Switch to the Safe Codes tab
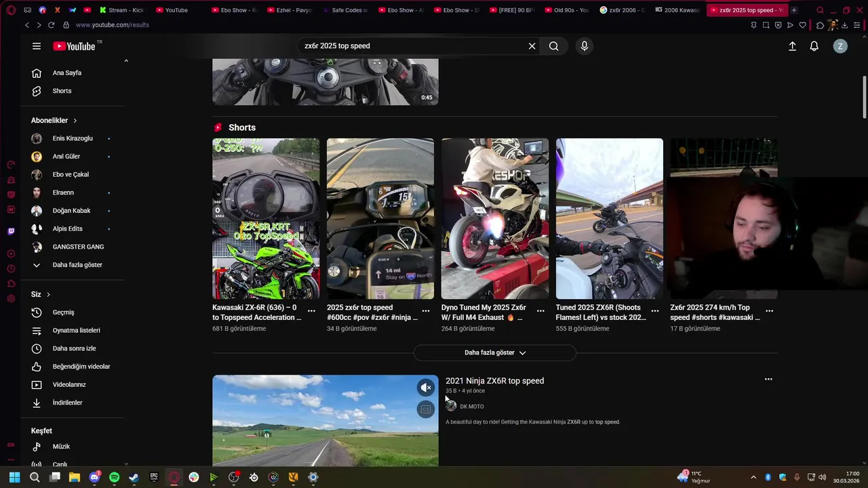 (x=346, y=10)
